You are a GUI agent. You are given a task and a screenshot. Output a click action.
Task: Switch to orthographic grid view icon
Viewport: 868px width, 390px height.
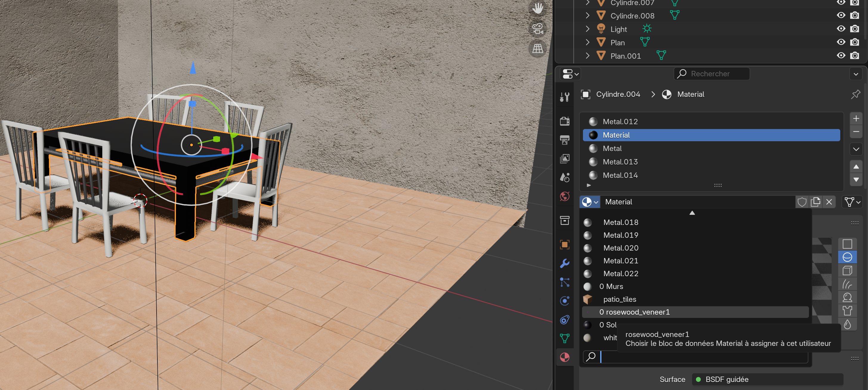(x=537, y=49)
